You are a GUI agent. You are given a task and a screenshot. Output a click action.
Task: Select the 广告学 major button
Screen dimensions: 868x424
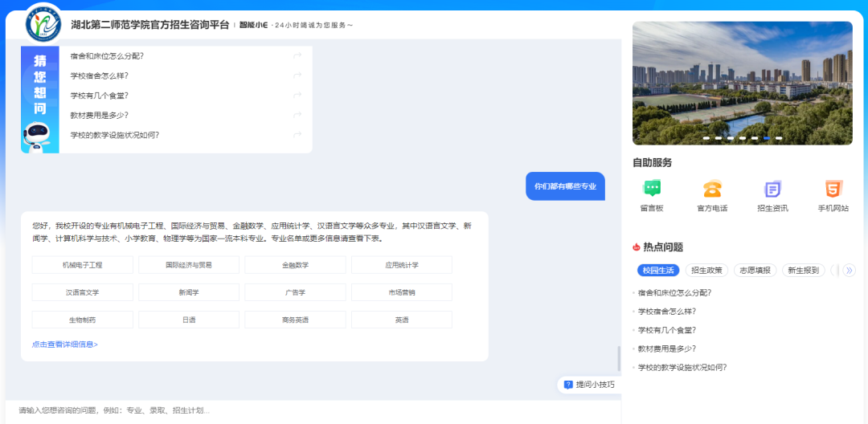coord(295,291)
